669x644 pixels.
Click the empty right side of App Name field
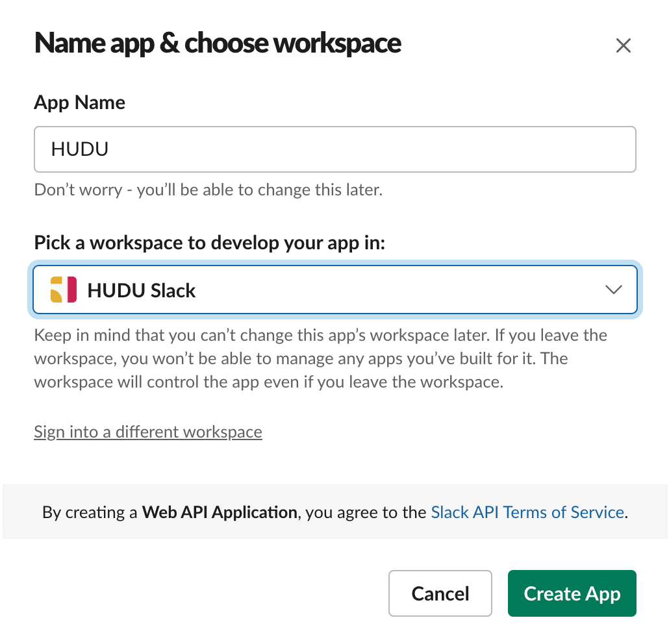[470, 149]
